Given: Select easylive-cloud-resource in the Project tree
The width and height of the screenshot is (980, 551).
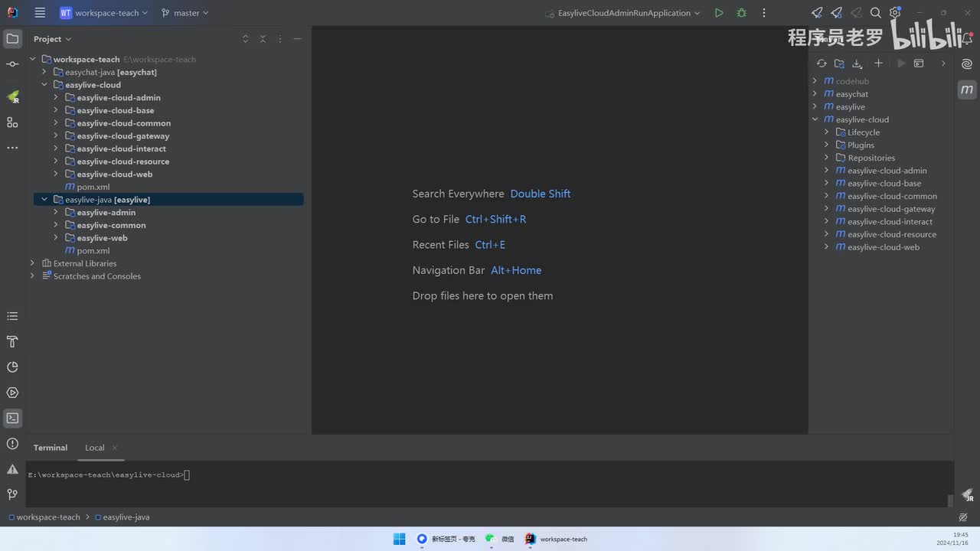Looking at the screenshot, I should click(x=123, y=161).
